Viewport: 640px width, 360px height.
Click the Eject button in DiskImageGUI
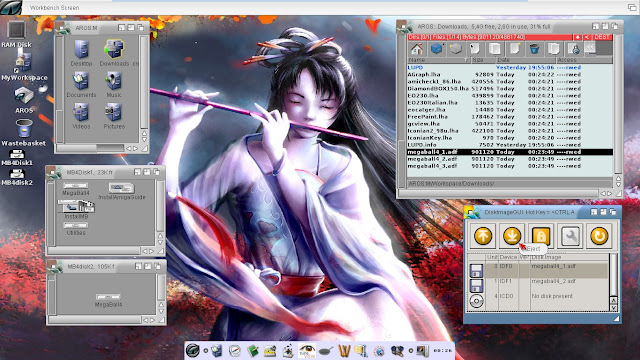point(512,236)
